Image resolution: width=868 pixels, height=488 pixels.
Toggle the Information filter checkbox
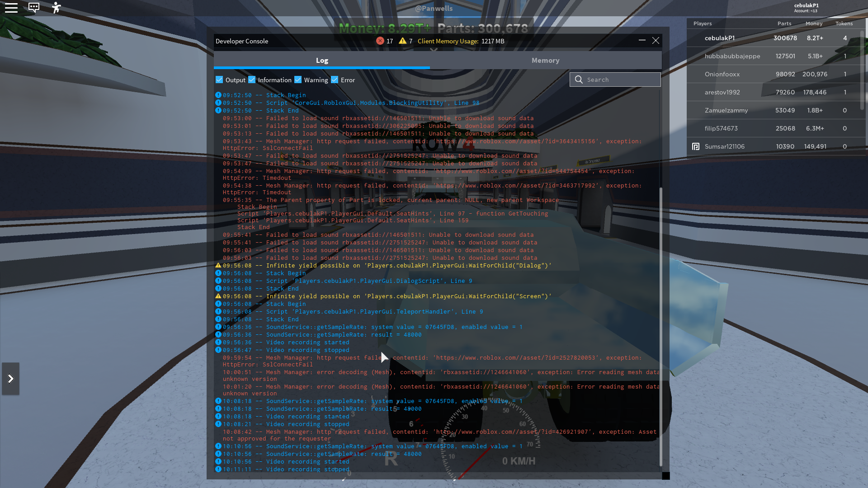pyautogui.click(x=252, y=80)
